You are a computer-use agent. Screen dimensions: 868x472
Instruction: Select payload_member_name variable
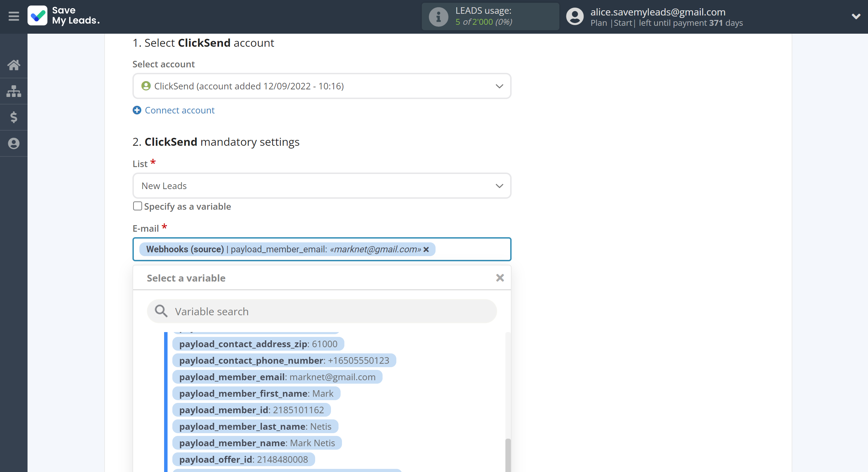click(x=257, y=443)
